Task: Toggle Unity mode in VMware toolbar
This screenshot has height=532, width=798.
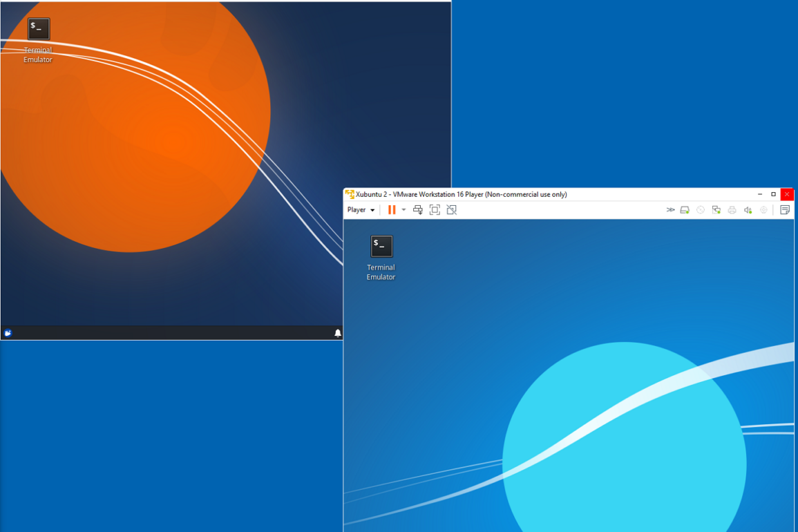Action: pyautogui.click(x=451, y=210)
